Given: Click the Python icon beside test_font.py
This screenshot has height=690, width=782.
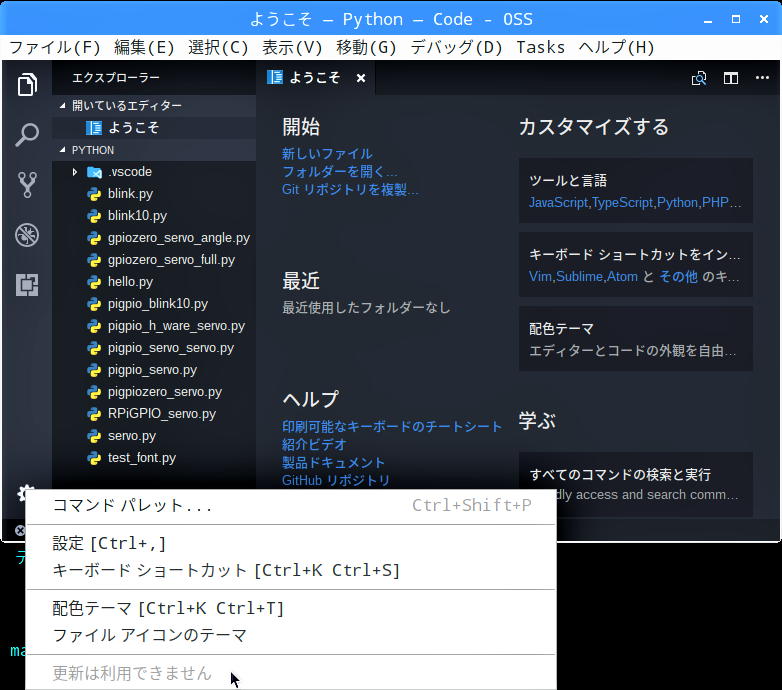Looking at the screenshot, I should click(x=94, y=458).
